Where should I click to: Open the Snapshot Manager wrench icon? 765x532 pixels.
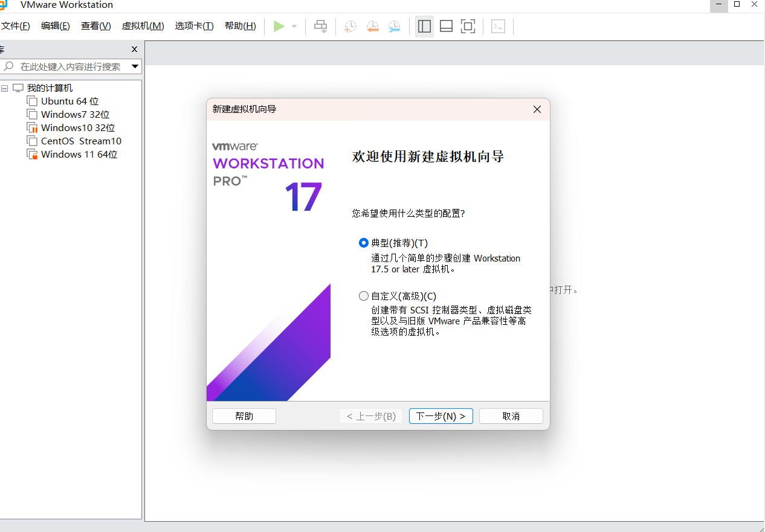(395, 27)
